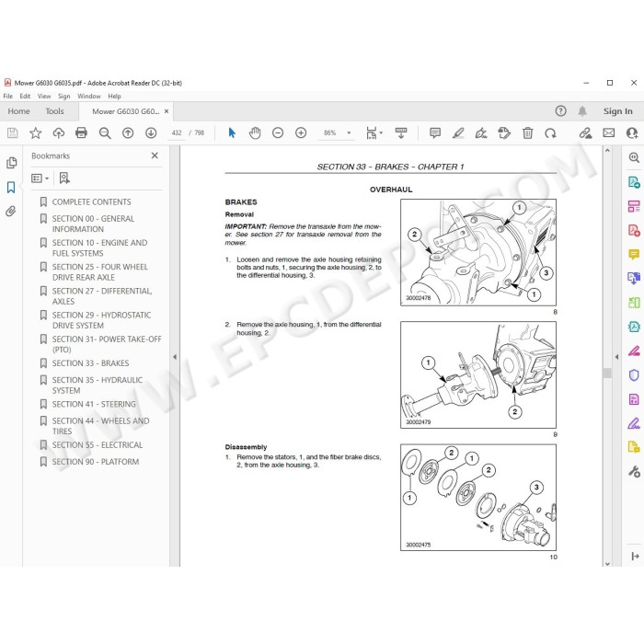Click document scrollbar up arrow

point(607,151)
